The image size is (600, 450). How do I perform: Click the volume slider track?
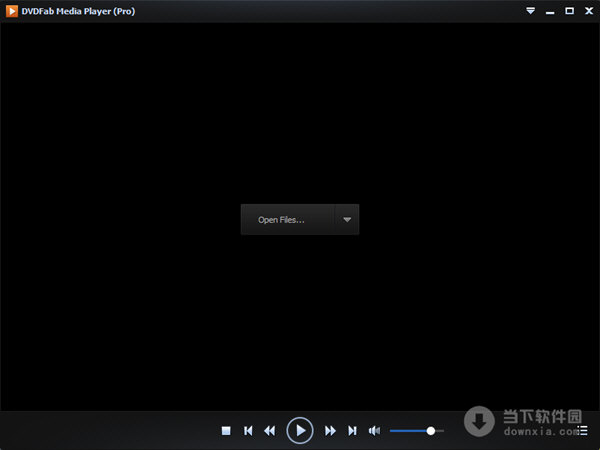[417, 431]
